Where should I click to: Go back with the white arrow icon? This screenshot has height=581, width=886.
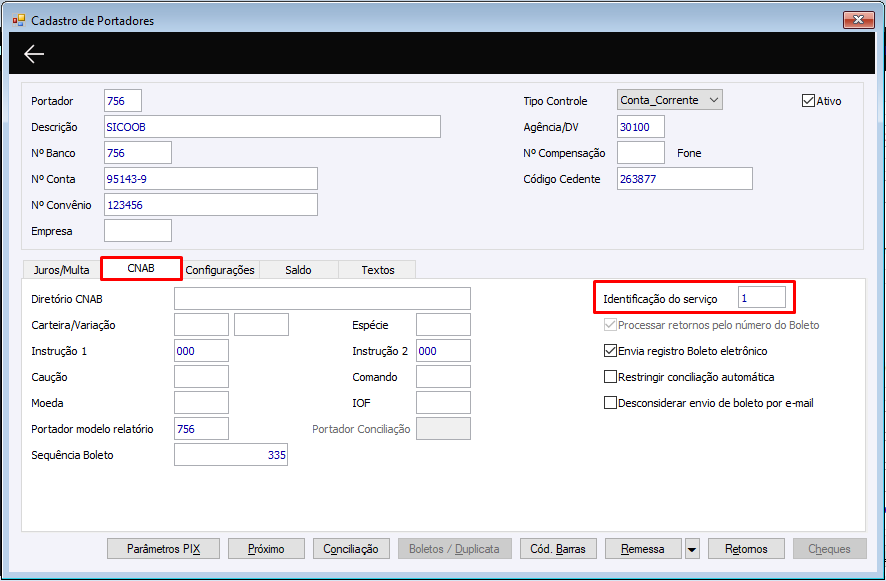34,54
